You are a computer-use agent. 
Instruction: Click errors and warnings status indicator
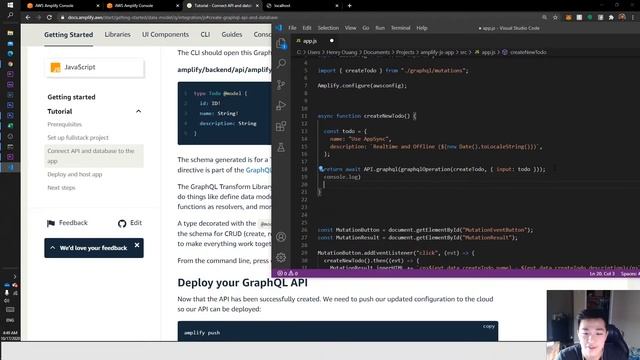[x=288, y=273]
